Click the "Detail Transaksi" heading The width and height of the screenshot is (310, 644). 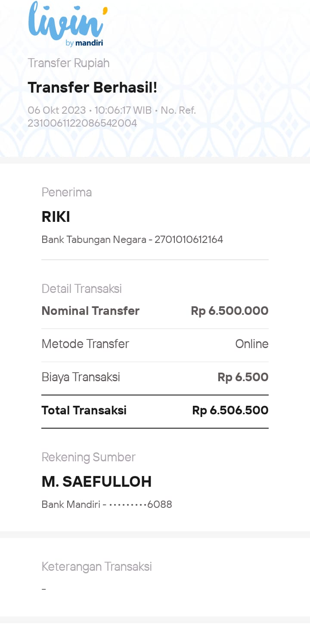[82, 289]
